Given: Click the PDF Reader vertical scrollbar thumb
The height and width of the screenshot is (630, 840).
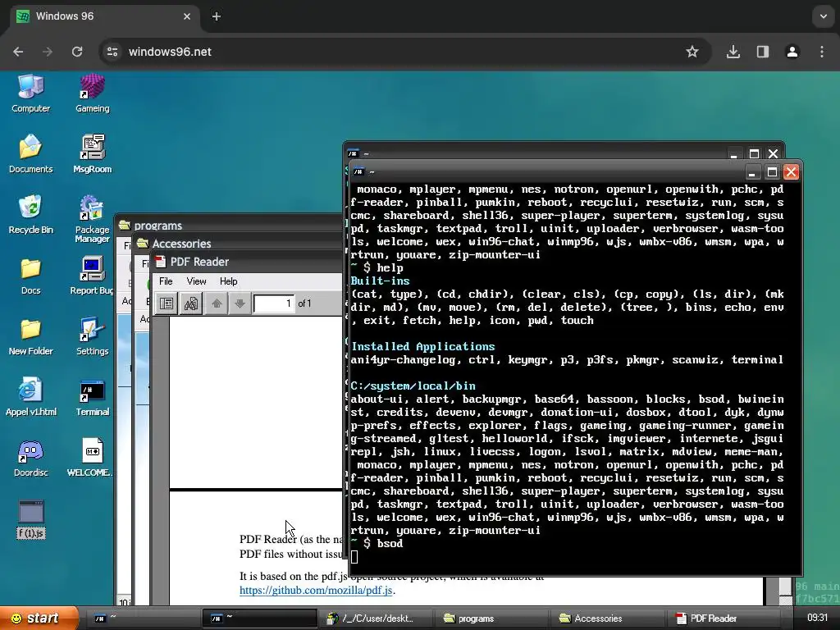Looking at the screenshot, I should click(x=785, y=586).
